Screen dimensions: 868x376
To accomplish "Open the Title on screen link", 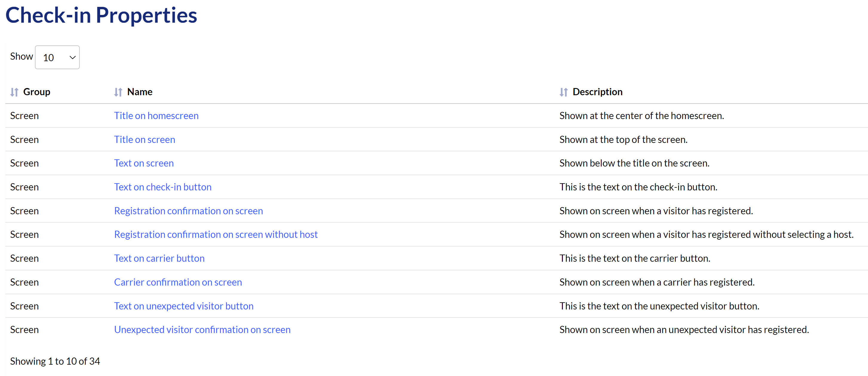I will (x=144, y=140).
